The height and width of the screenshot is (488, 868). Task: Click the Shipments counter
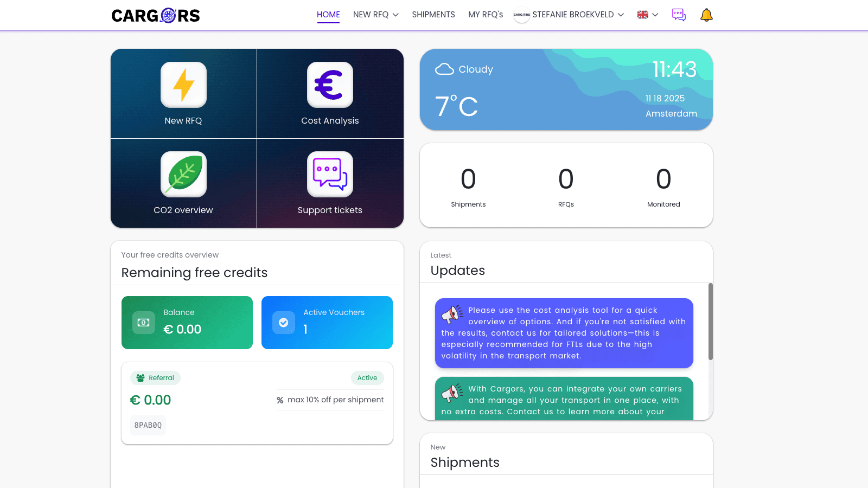468,187
